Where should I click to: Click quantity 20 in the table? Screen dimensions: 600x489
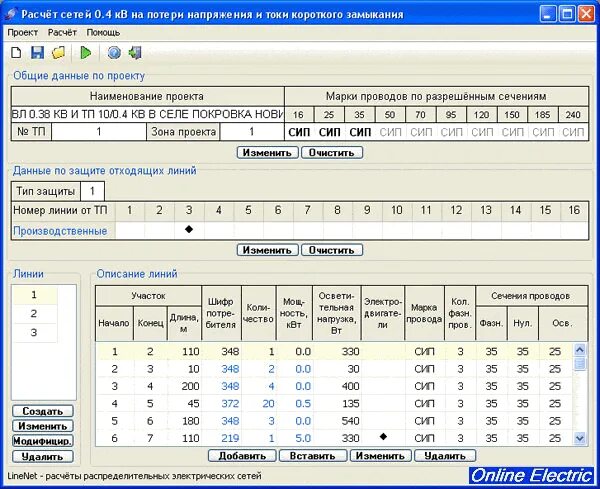tap(268, 403)
